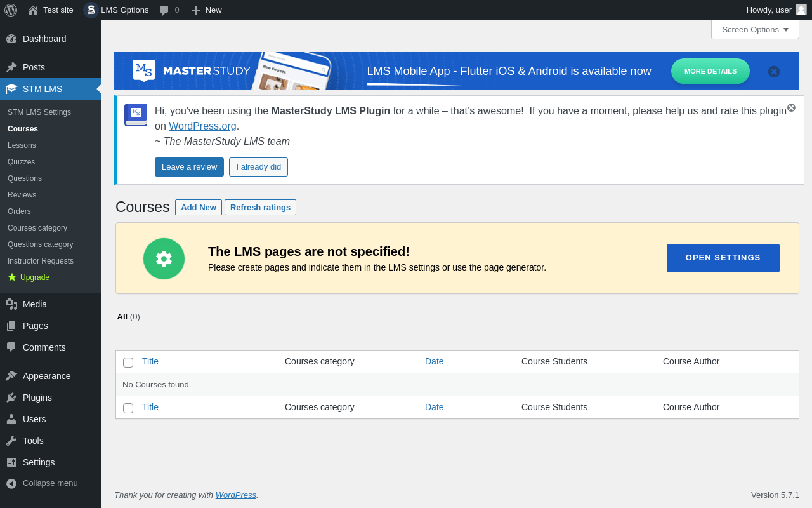The height and width of the screenshot is (508, 812).
Task: Open the WordPress link in footer
Action: [236, 495]
